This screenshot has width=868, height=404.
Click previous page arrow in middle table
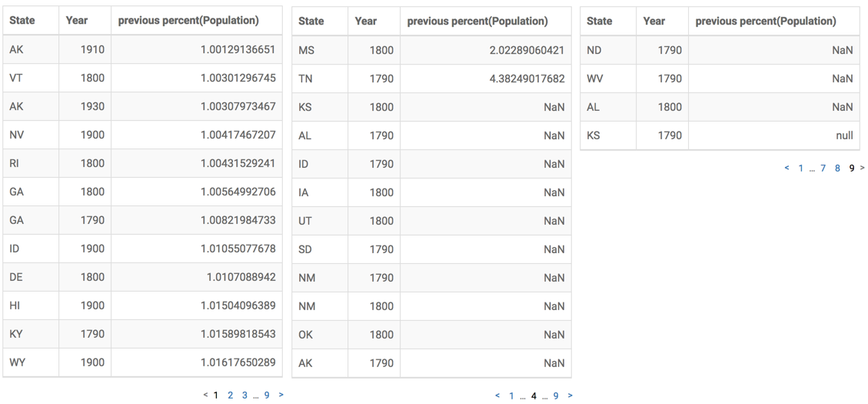(x=497, y=396)
